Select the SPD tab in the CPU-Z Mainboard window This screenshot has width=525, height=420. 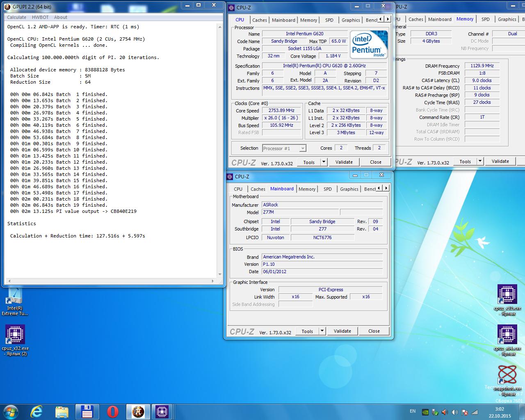coord(328,189)
